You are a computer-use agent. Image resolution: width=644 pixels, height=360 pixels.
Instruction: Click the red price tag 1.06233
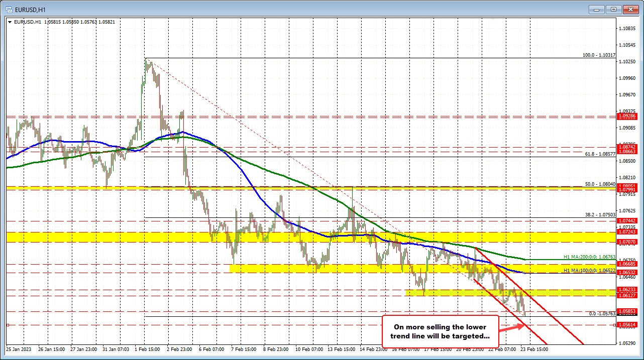click(627, 290)
